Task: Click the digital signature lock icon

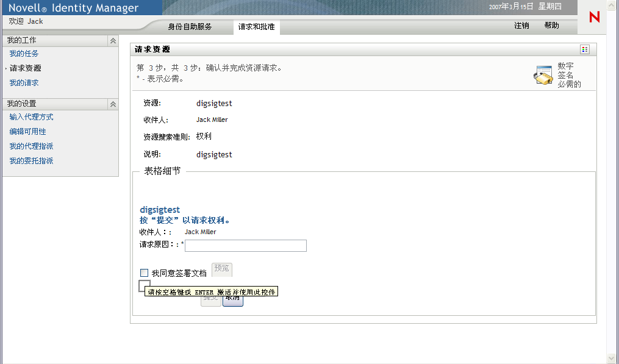Action: [x=542, y=73]
